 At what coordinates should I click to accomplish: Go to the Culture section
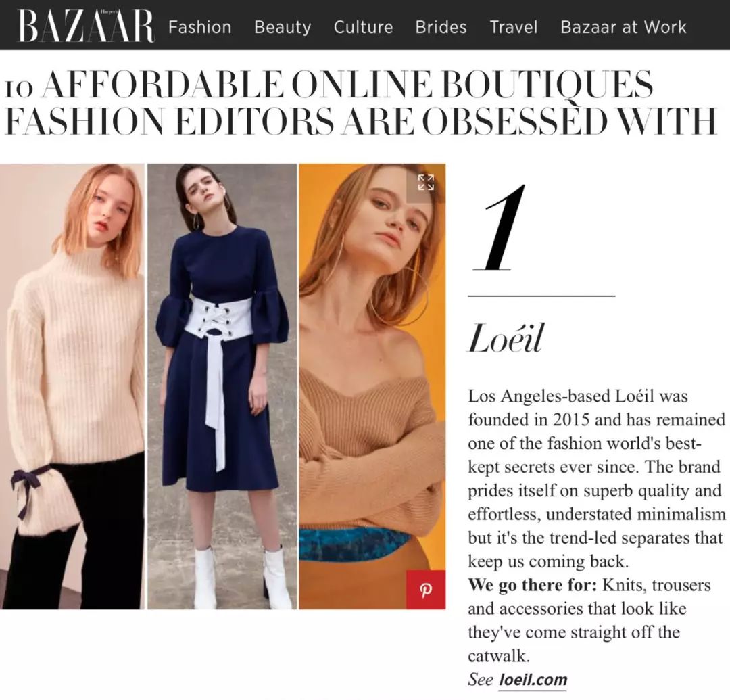point(363,27)
